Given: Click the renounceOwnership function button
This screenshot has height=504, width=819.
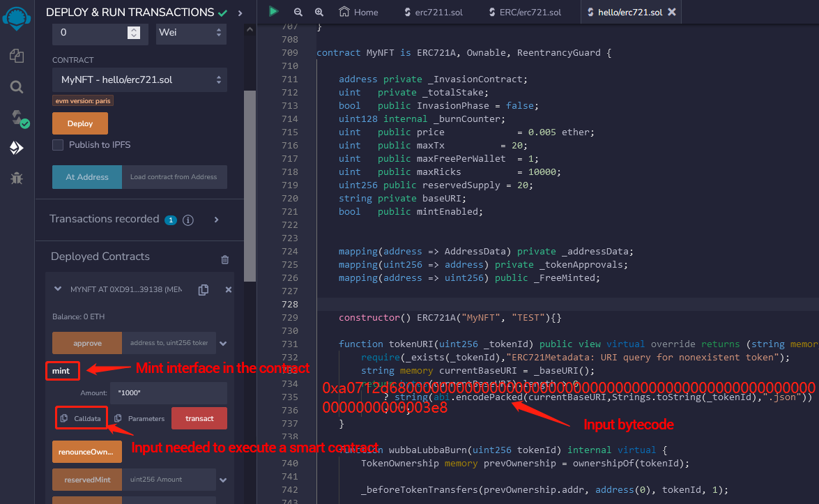Looking at the screenshot, I should click(87, 452).
